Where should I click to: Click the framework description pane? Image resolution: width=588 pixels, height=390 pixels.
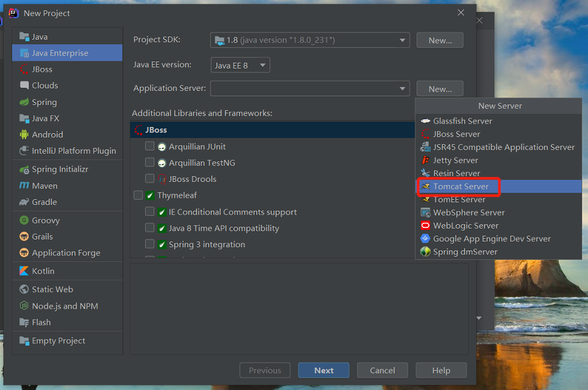click(x=299, y=309)
